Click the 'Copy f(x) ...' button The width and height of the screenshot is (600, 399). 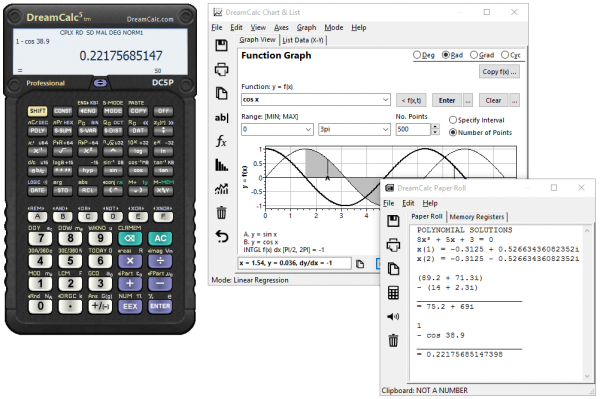499,72
